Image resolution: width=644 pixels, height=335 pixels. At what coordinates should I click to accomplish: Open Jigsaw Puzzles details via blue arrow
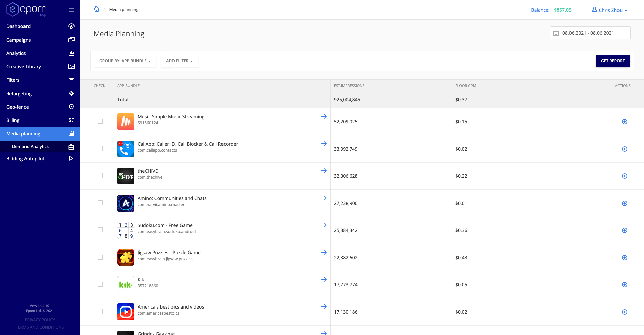click(x=324, y=252)
